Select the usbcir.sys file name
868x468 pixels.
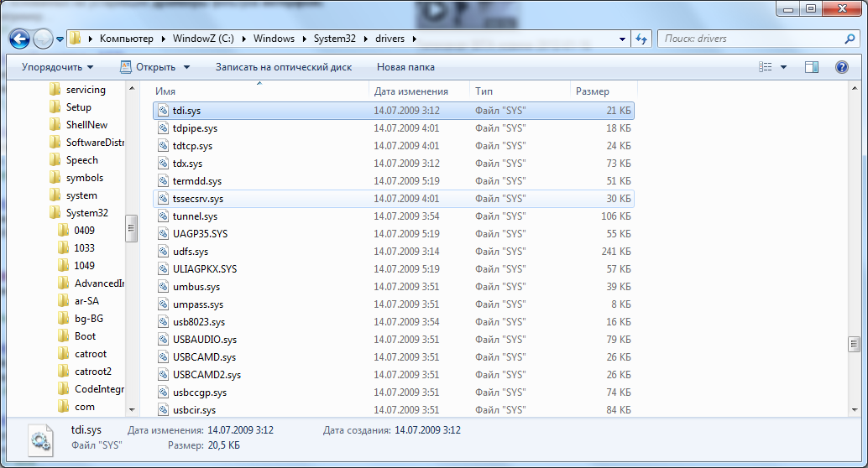194,410
